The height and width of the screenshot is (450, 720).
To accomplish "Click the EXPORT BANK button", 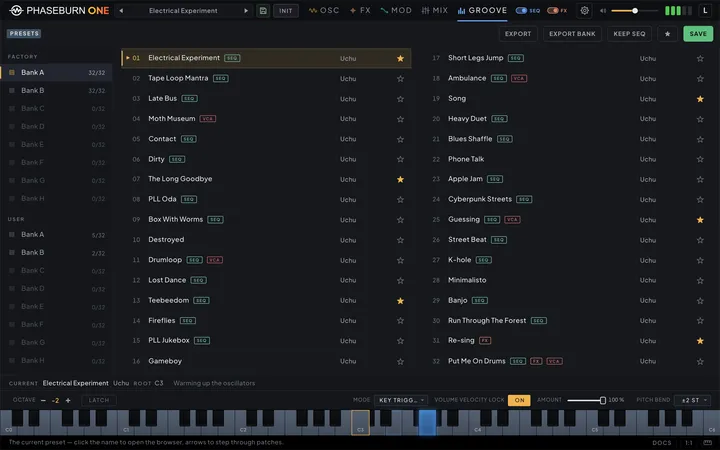I will pos(572,34).
